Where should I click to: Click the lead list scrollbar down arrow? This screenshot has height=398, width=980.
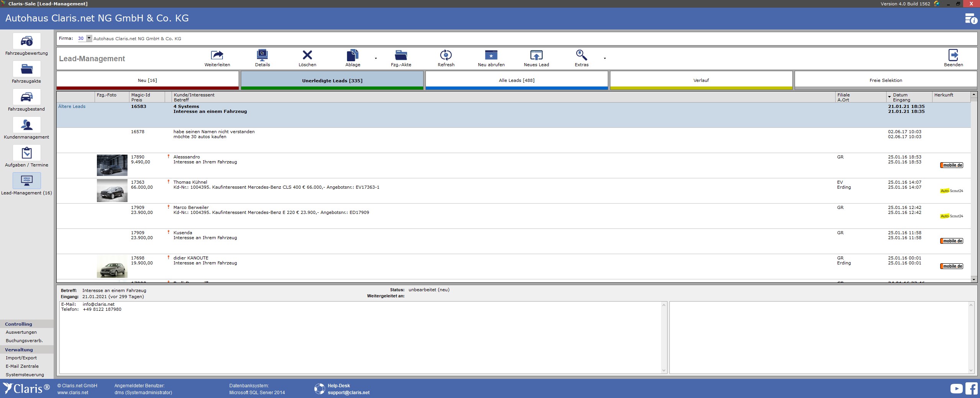pyautogui.click(x=974, y=279)
